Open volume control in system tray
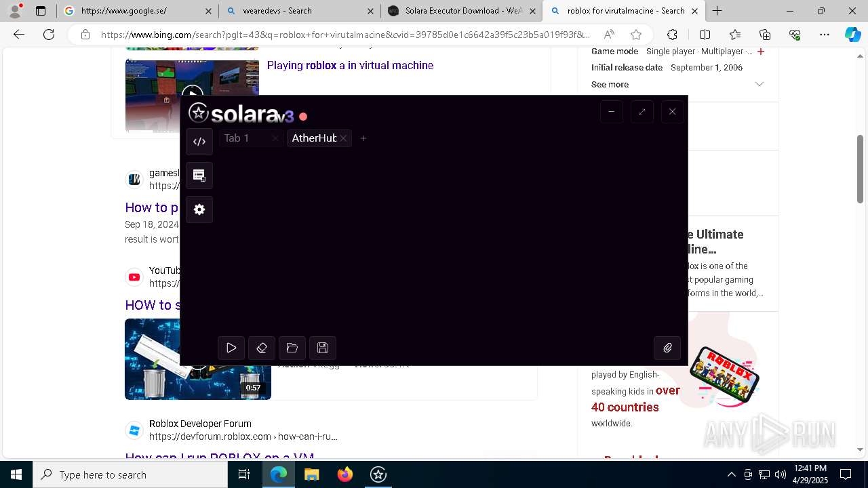Screen dimensions: 868x488 click(x=780, y=474)
